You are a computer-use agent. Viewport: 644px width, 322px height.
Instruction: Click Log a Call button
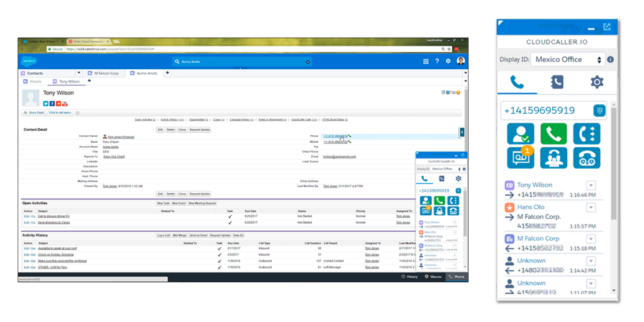pyautogui.click(x=164, y=235)
